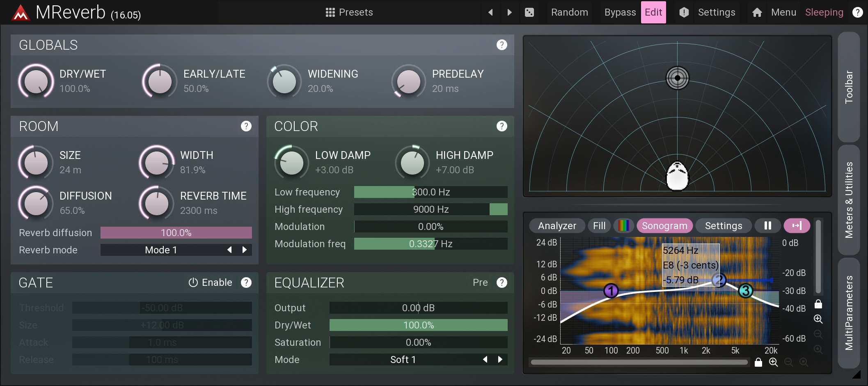The height and width of the screenshot is (386, 868).
Task: Toggle the analyzer Fill option
Action: click(x=599, y=225)
